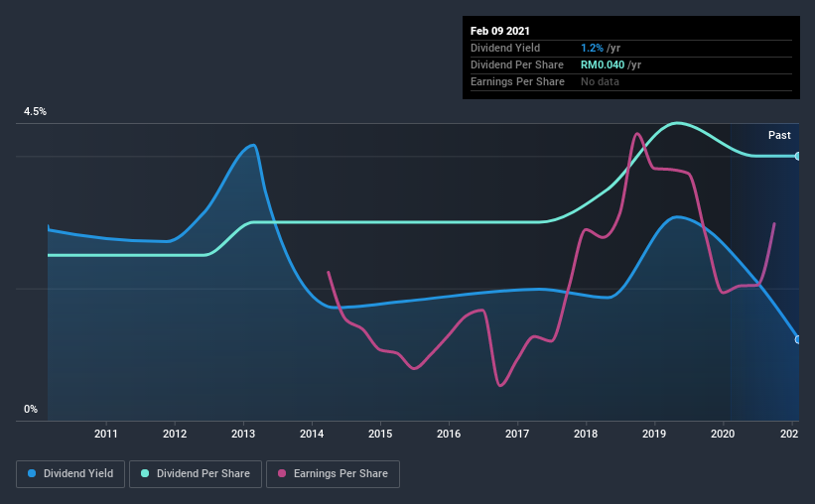
Task: Select the 2011 label on the time axis
Action: pos(106,434)
